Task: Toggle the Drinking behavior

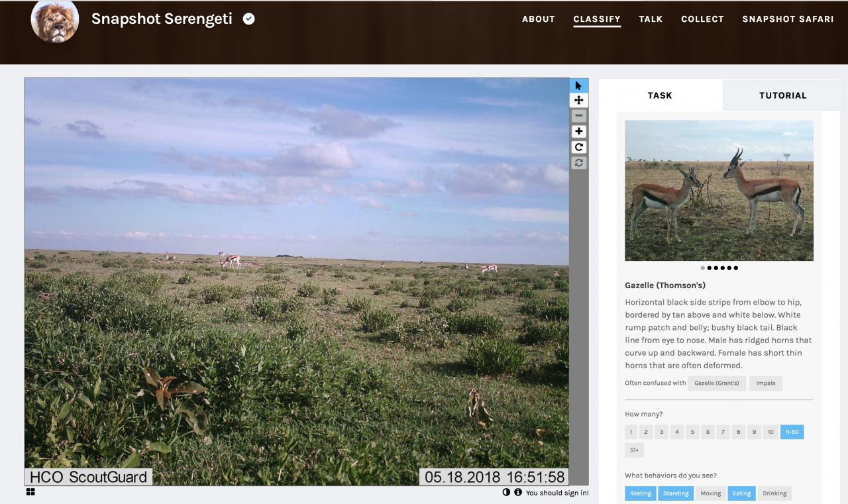Action: (x=774, y=493)
